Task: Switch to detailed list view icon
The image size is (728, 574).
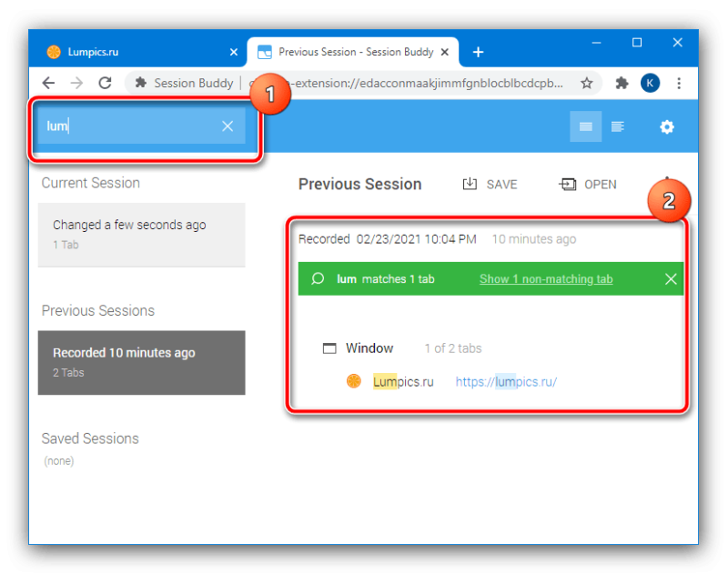Action: [x=618, y=126]
